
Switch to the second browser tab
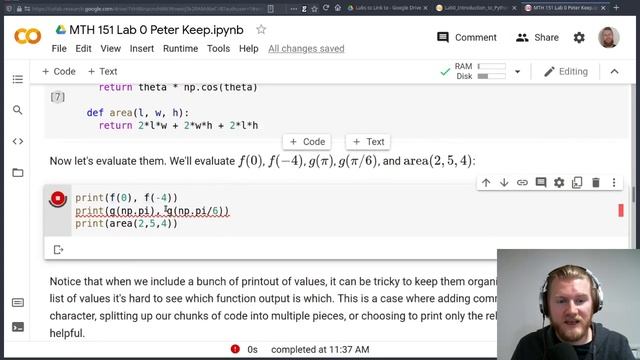click(x=475, y=8)
